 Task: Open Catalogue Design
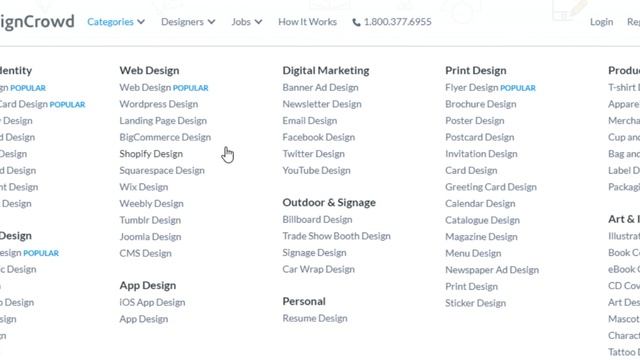482,220
